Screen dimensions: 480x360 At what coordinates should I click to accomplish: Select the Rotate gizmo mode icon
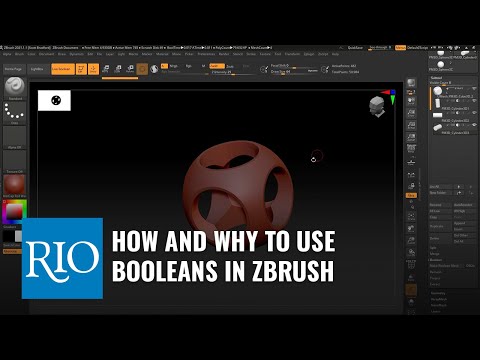pyautogui.click(x=130, y=69)
